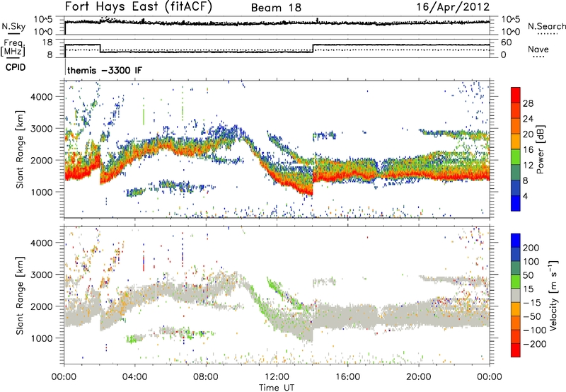Click the '2000' tick in Velocity panel

(42, 306)
